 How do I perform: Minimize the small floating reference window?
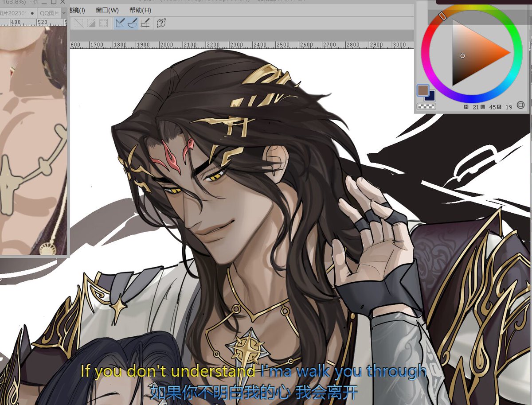coord(44,3)
